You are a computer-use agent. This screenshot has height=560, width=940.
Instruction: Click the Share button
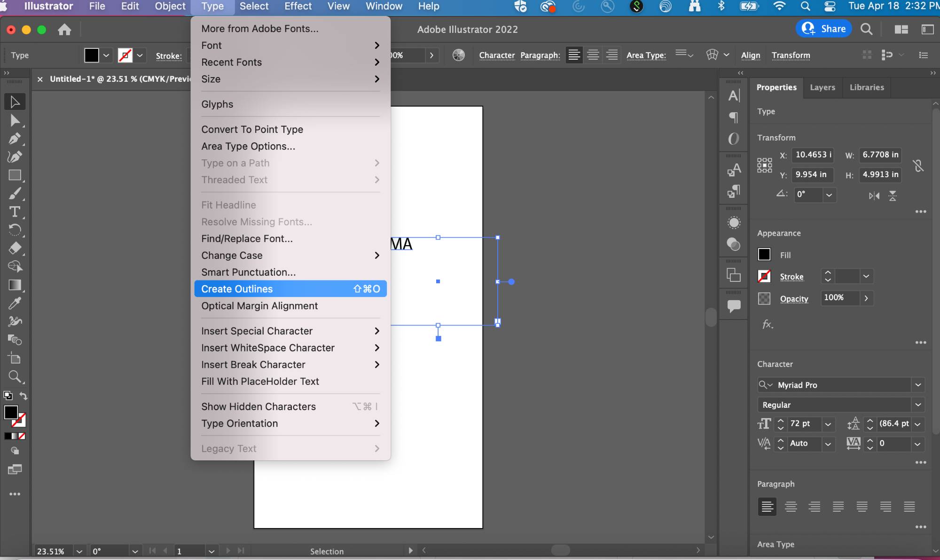pyautogui.click(x=824, y=29)
